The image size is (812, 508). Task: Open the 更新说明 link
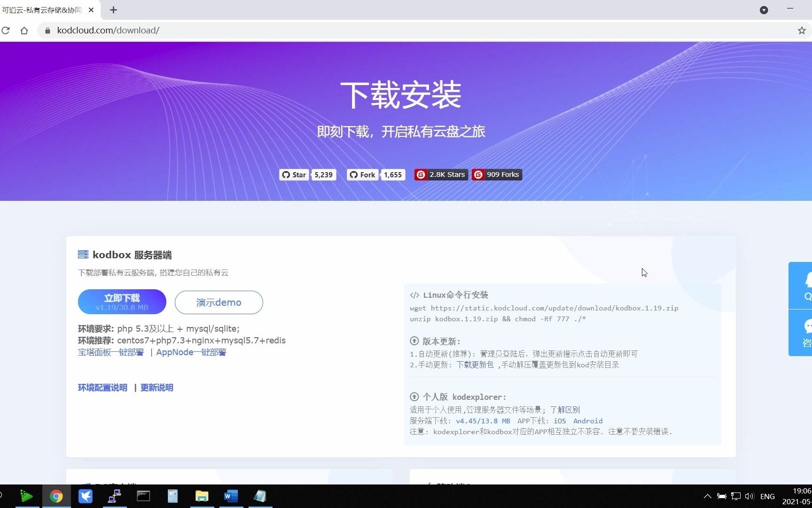click(x=157, y=388)
